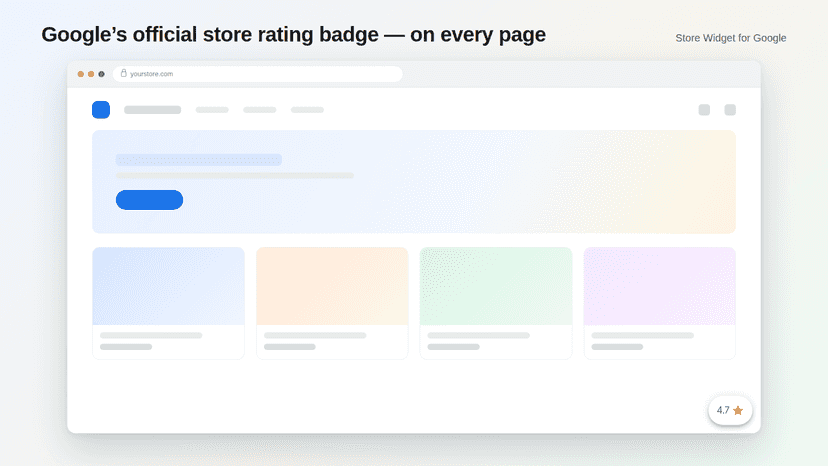Image resolution: width=828 pixels, height=466 pixels.
Task: Click the yourstore.com address bar
Action: 258,74
